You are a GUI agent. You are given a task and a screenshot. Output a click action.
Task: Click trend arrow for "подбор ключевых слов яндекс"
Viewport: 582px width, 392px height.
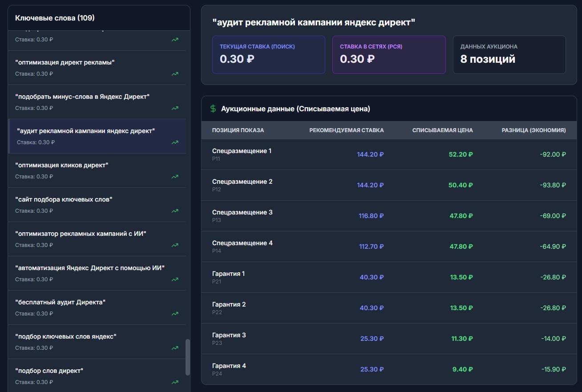(175, 348)
